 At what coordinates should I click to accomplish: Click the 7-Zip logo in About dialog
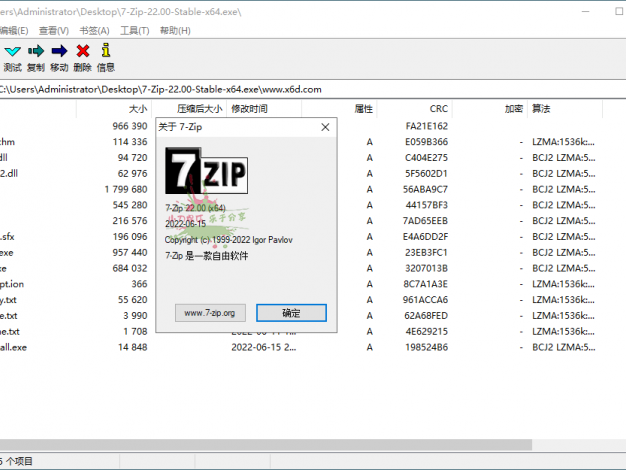[x=206, y=171]
